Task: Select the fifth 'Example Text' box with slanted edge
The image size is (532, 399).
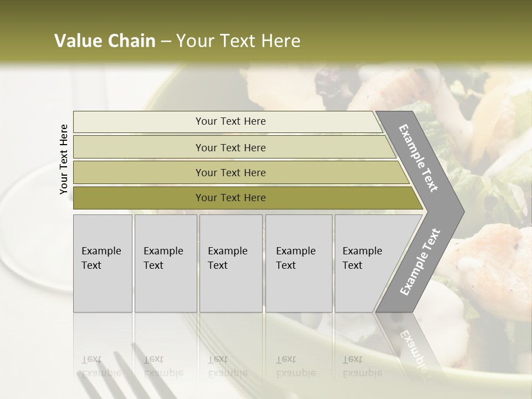Action: [370, 263]
